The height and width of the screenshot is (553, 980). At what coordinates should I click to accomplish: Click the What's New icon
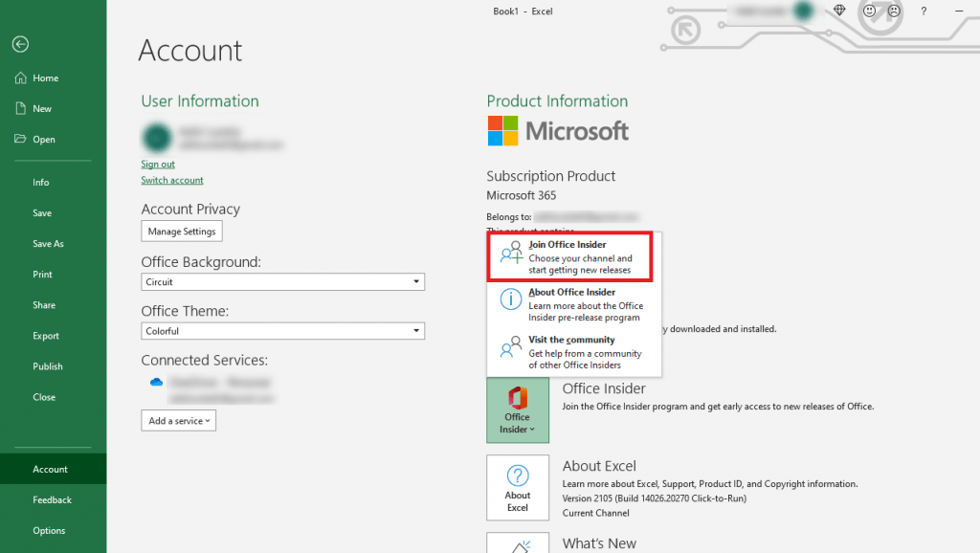point(518,545)
